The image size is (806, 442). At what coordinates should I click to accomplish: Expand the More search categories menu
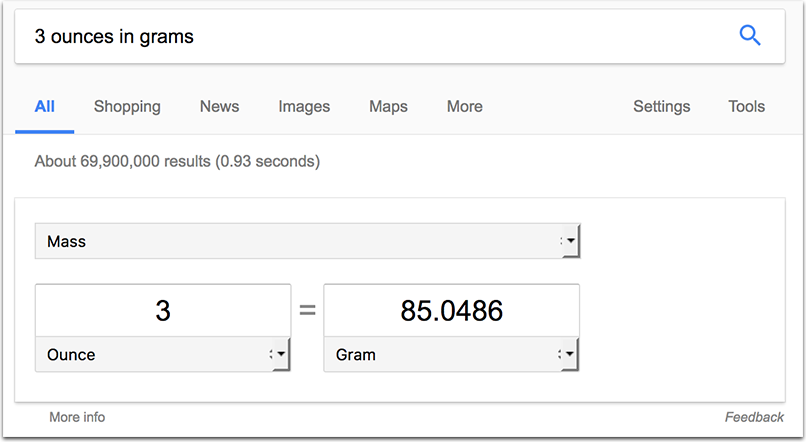[x=465, y=106]
